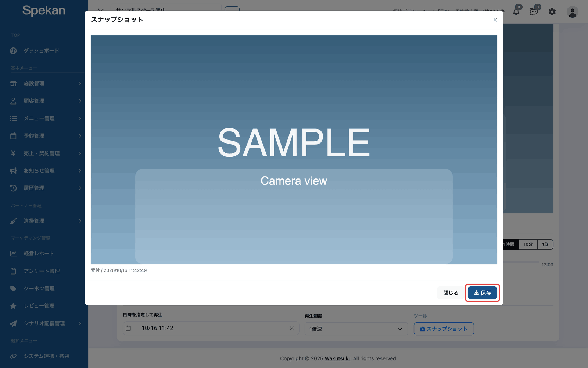Expand the 顧客管理 menu

coord(44,101)
